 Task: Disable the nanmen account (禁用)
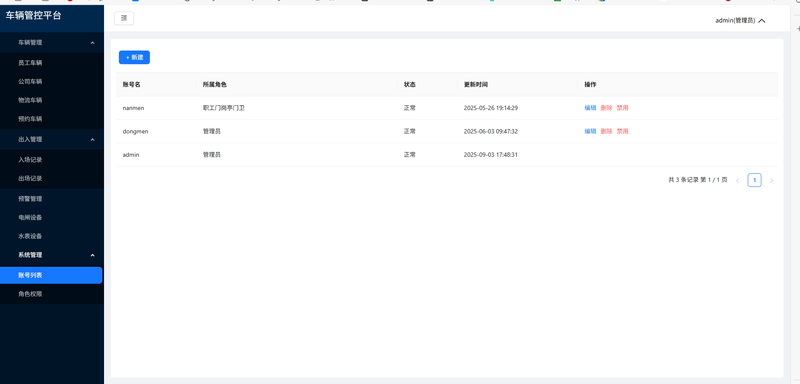point(622,108)
